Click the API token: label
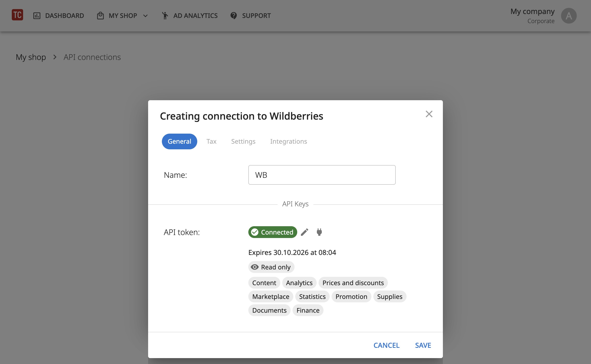This screenshot has height=364, width=591. click(x=182, y=232)
